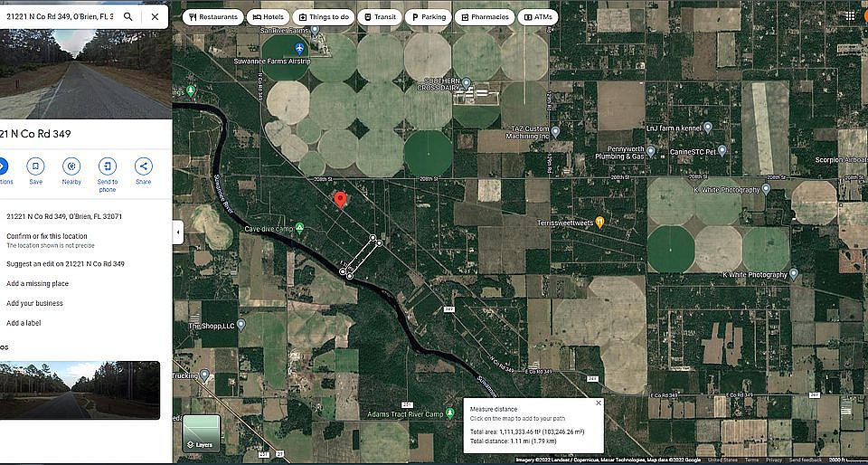Click the Cave dive camp marker
The height and width of the screenshot is (465, 868).
(299, 227)
